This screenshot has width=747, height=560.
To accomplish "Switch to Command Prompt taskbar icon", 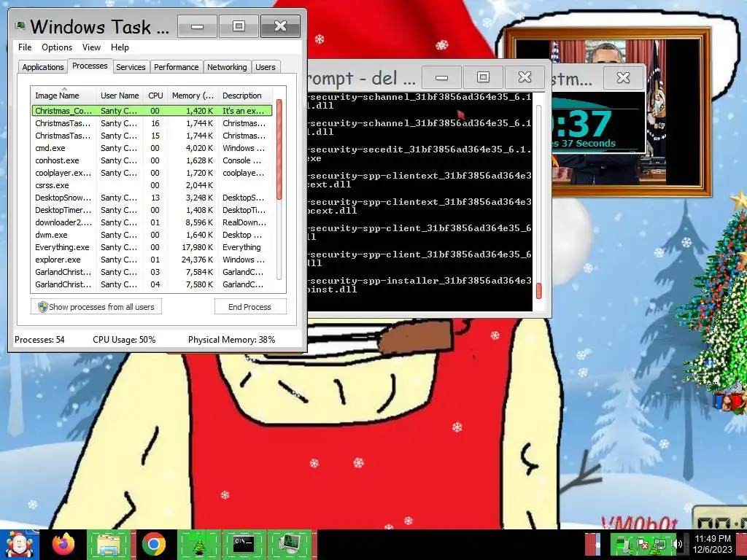I will 244,544.
